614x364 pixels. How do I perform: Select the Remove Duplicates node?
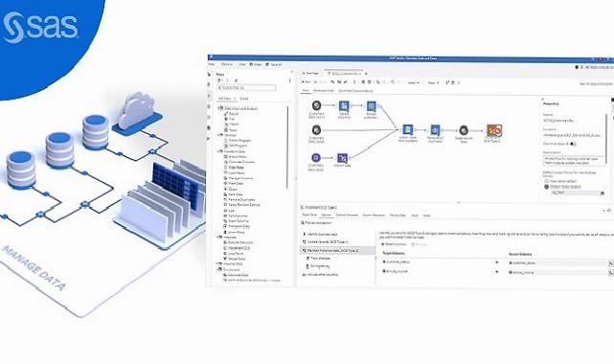435,129
